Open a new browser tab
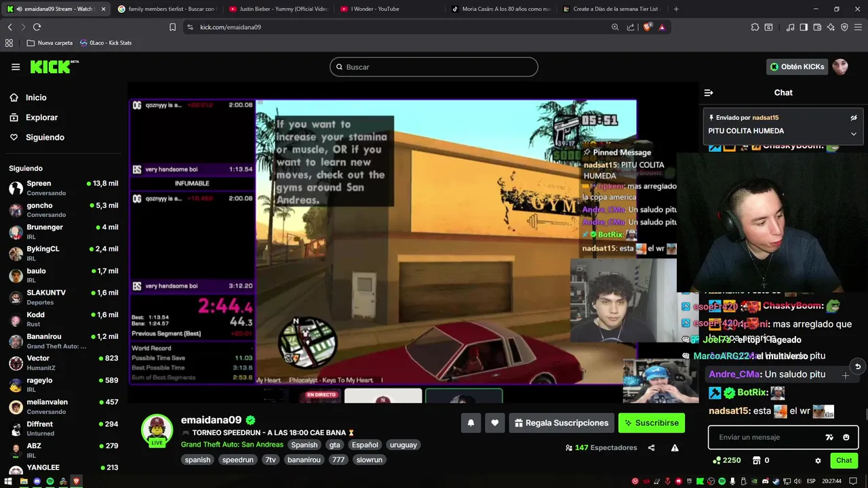 675,9
